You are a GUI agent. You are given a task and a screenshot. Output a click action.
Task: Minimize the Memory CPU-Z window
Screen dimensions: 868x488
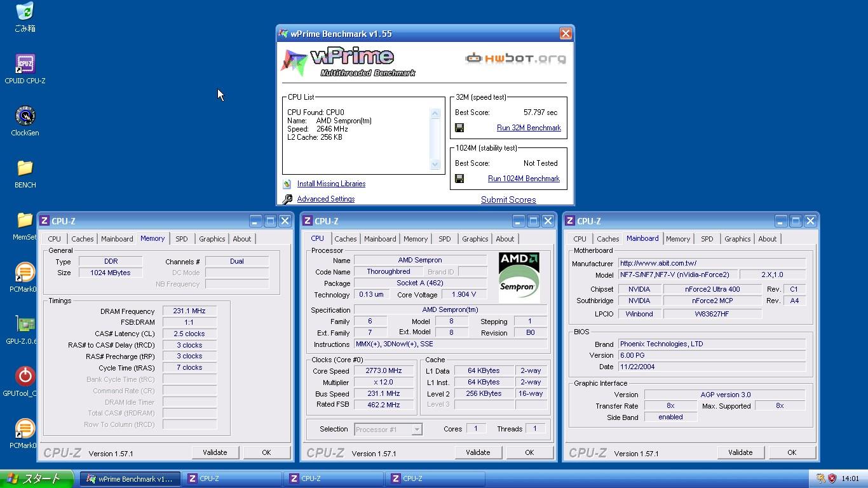255,221
